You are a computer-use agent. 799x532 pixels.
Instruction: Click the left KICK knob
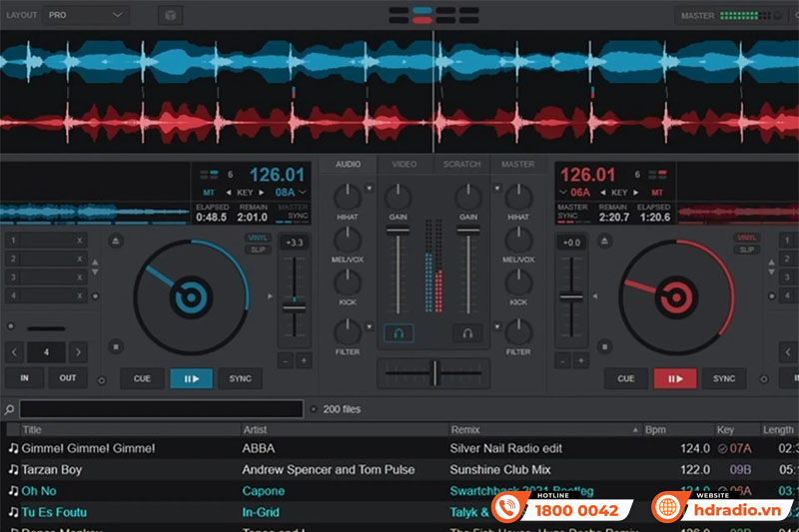point(348,282)
